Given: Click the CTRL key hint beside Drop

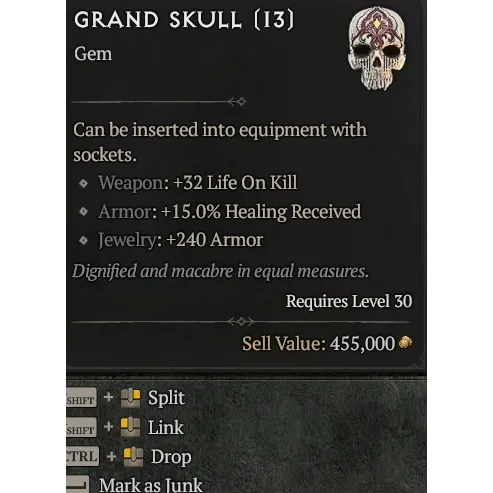Looking at the screenshot, I should pos(82,456).
